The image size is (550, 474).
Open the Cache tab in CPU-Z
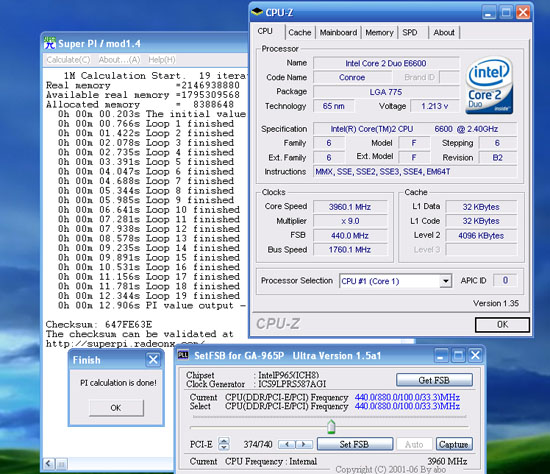click(x=300, y=33)
